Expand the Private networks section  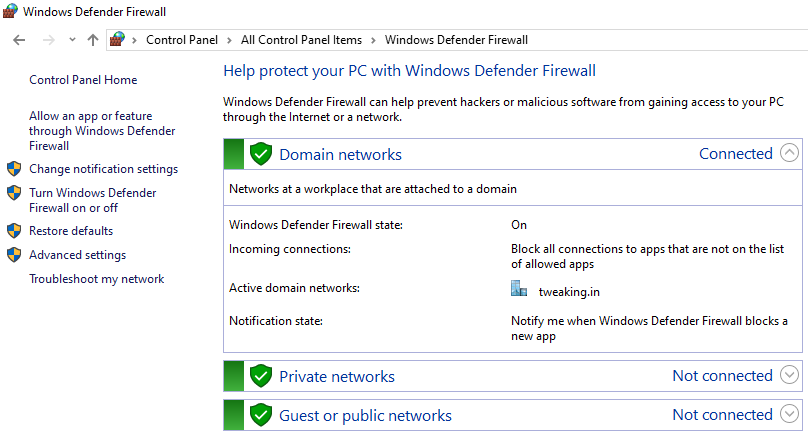[x=789, y=376]
